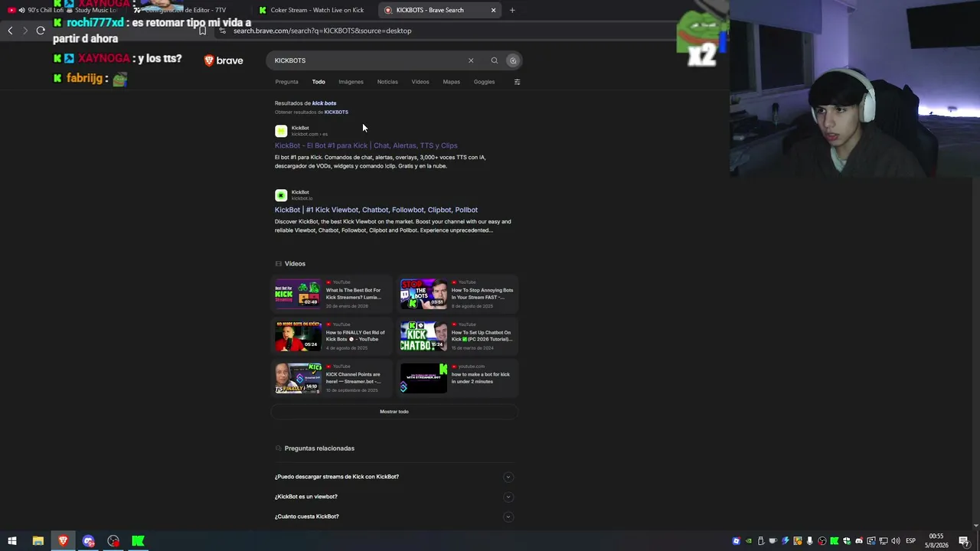Click the 14:10 Channel Points thumbnail

(298, 378)
